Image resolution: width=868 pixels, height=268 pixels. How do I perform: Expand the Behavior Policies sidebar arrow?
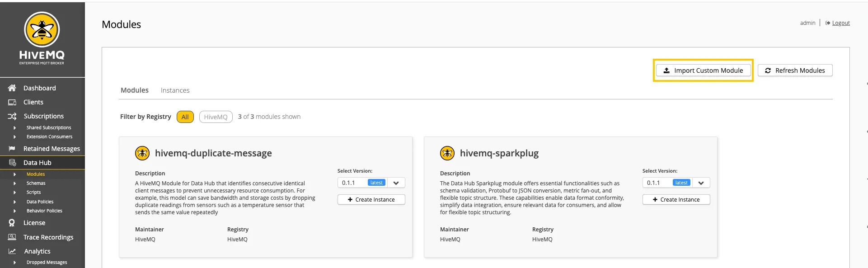click(14, 211)
